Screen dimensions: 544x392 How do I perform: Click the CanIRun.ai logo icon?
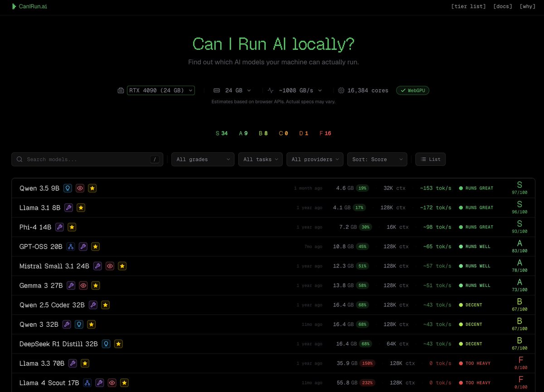(14, 6)
